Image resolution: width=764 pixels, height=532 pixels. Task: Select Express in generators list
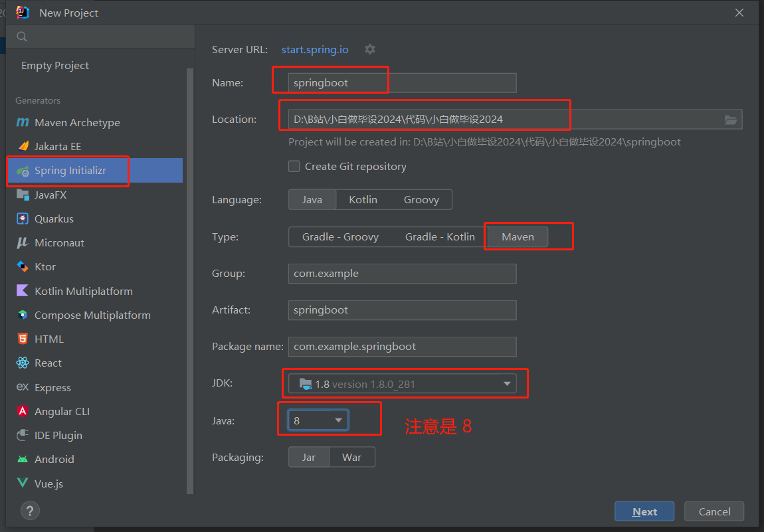(x=52, y=387)
